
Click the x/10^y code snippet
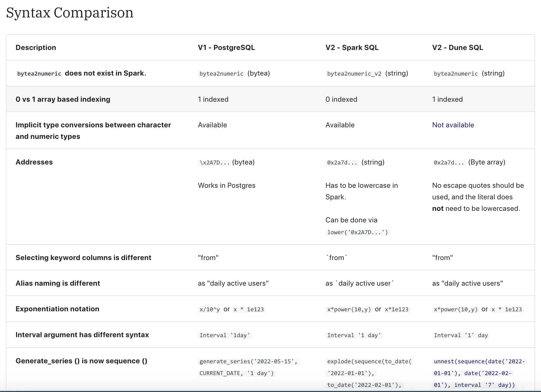pyautogui.click(x=210, y=310)
